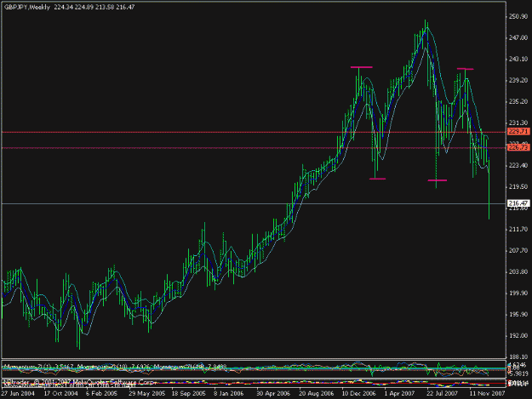The width and height of the screenshot is (532, 399).
Task: Click the 235.20 price axis label
Action: coord(518,102)
